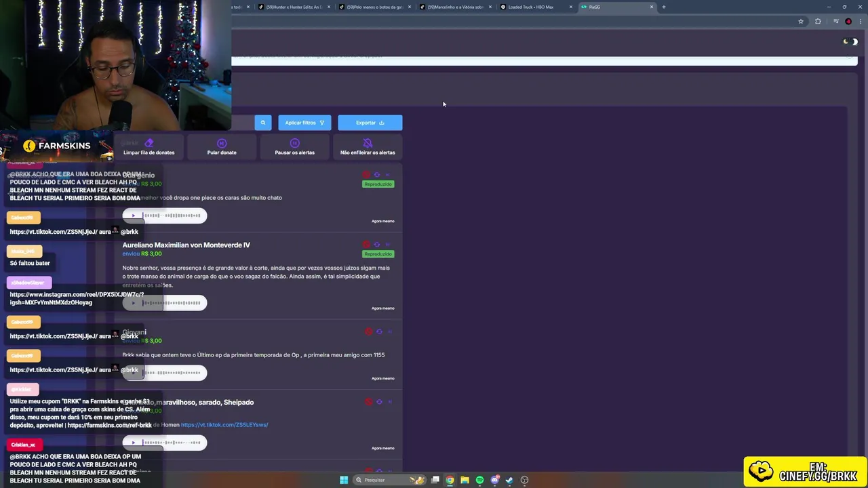
Task: Bookmark this page with star icon
Action: click(801, 22)
